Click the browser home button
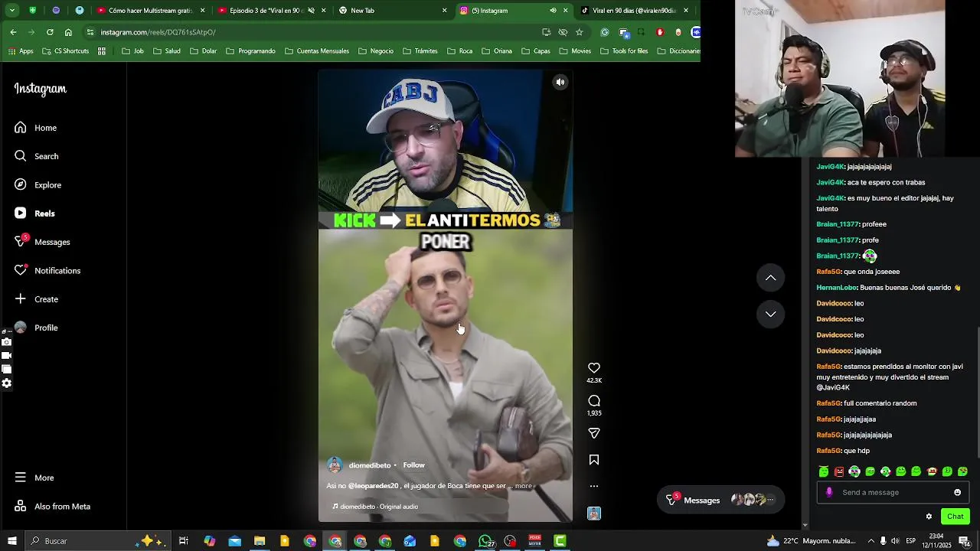980x551 pixels. (x=68, y=32)
